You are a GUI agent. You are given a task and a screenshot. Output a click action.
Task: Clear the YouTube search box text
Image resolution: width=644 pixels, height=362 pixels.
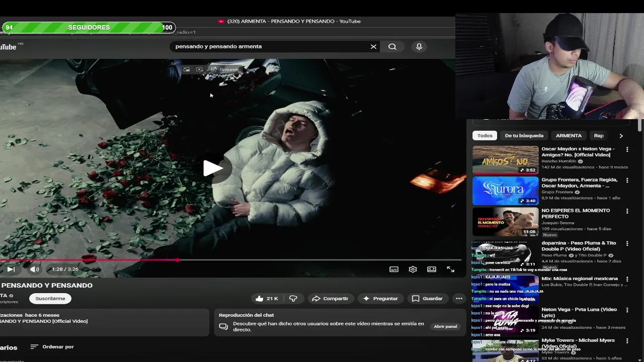pos(373,46)
